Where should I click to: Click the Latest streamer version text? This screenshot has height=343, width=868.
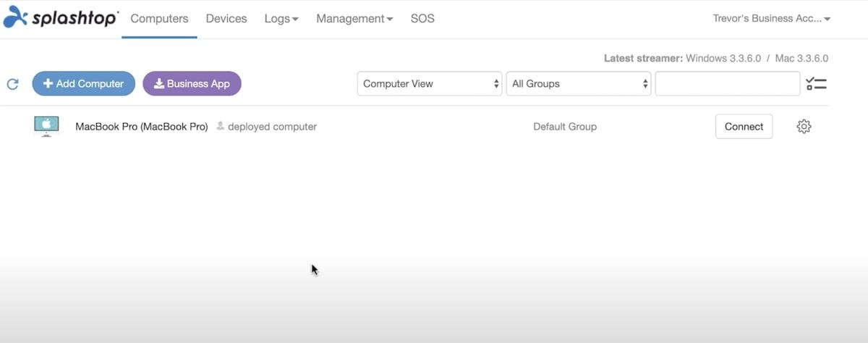coord(716,59)
